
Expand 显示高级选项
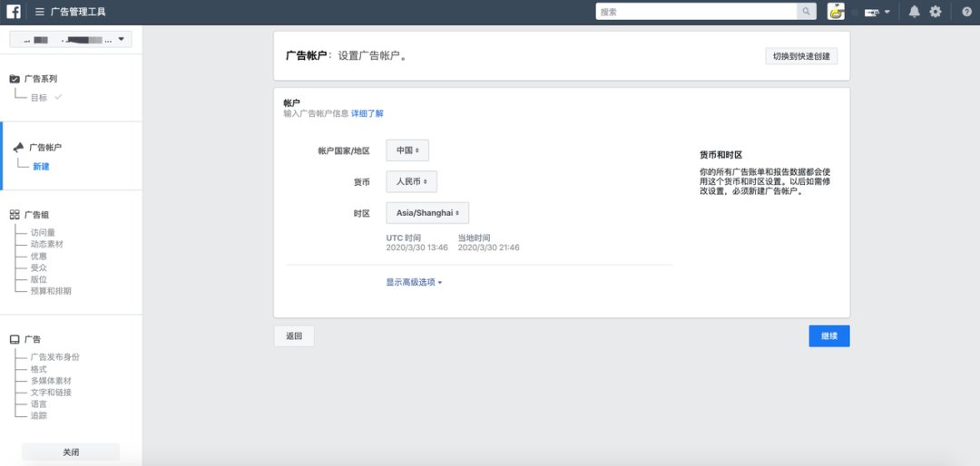coord(414,282)
